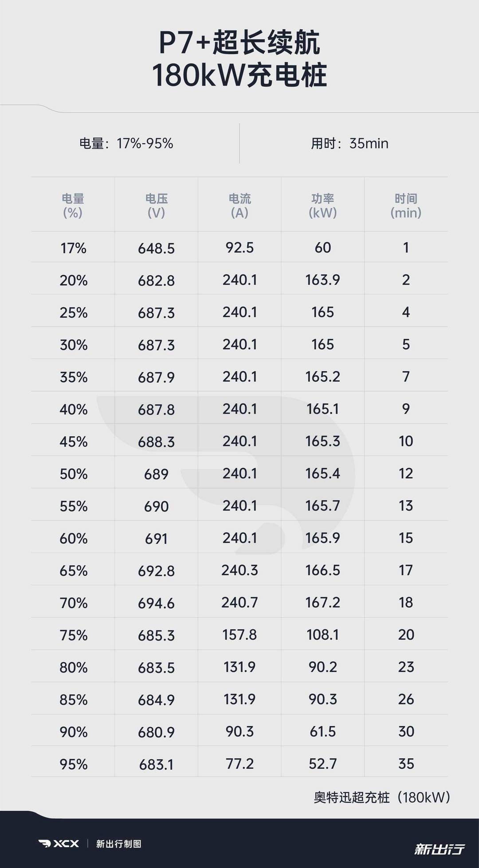
Task: Select the 时间(min) column header
Action: pyautogui.click(x=406, y=206)
